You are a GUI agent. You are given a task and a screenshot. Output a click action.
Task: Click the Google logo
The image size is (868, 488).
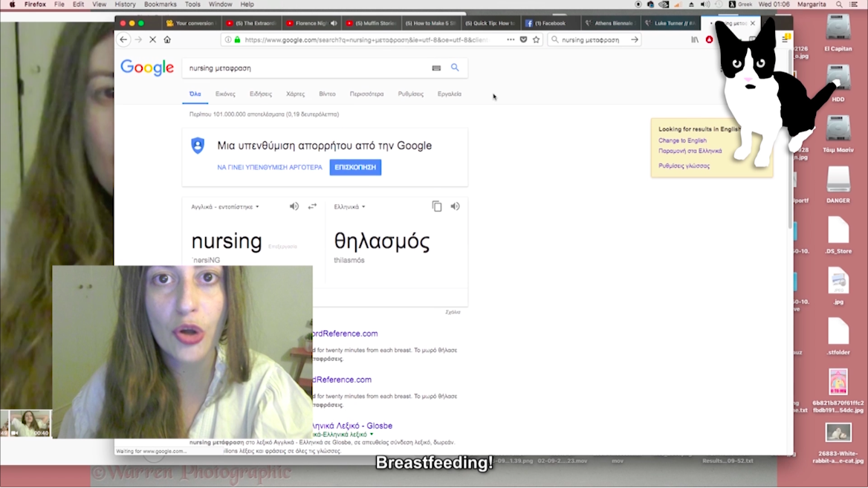point(147,68)
